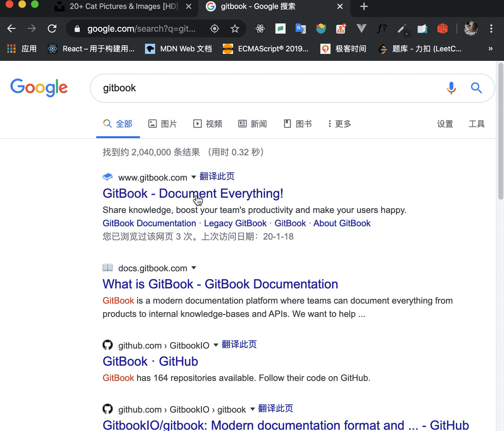Image resolution: width=504 pixels, height=431 pixels.
Task: Click the voice search microphone icon
Action: pos(451,88)
